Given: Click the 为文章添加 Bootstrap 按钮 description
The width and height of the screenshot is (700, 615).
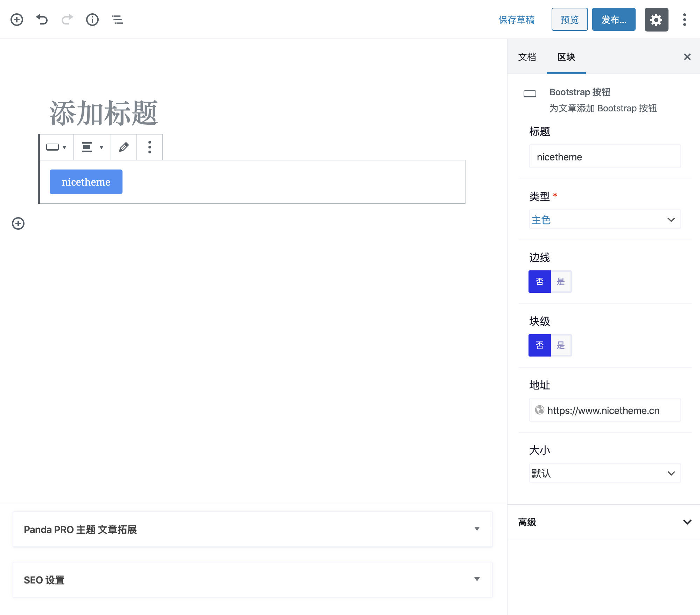Looking at the screenshot, I should (x=603, y=108).
